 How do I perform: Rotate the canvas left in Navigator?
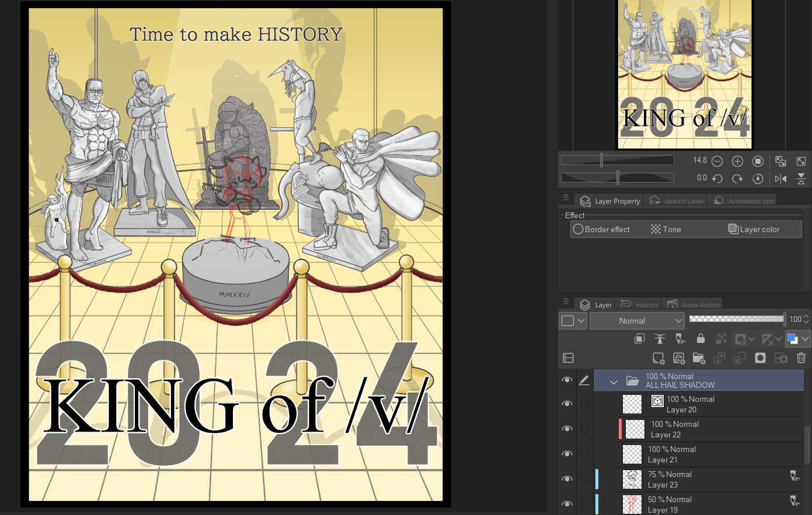coord(717,178)
